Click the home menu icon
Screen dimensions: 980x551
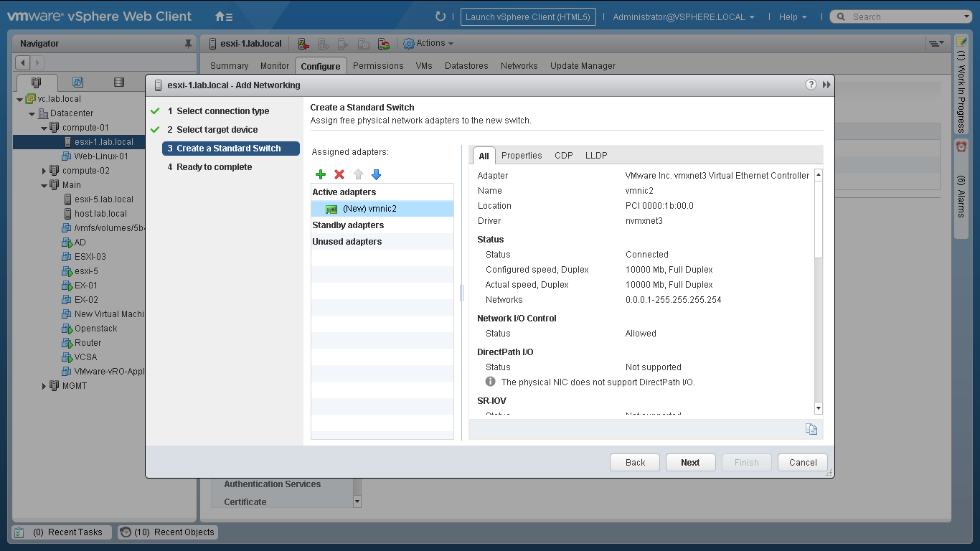pyautogui.click(x=224, y=17)
